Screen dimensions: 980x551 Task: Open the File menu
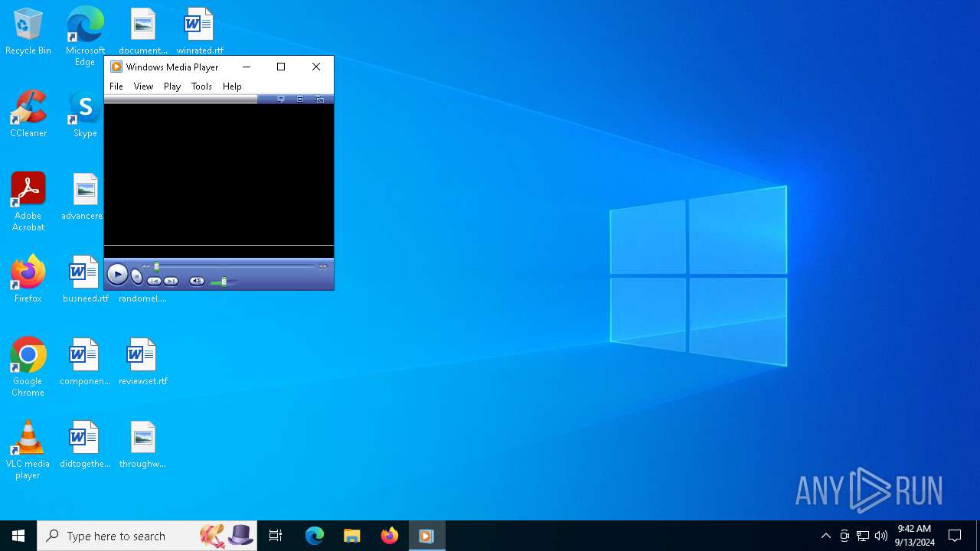click(116, 86)
